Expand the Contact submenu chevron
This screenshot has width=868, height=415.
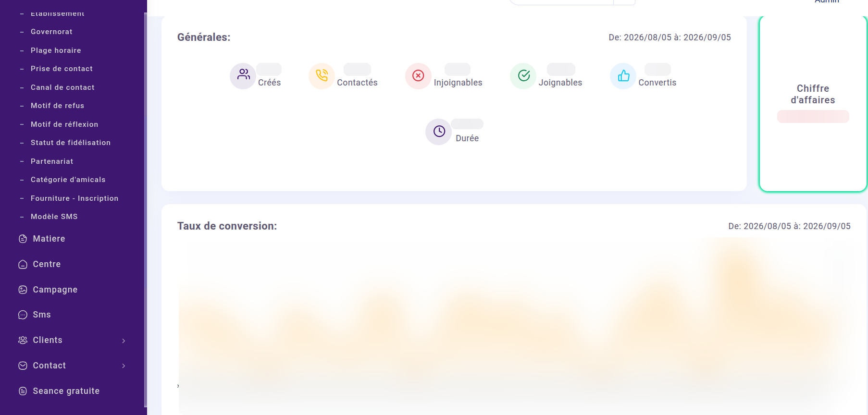click(124, 366)
